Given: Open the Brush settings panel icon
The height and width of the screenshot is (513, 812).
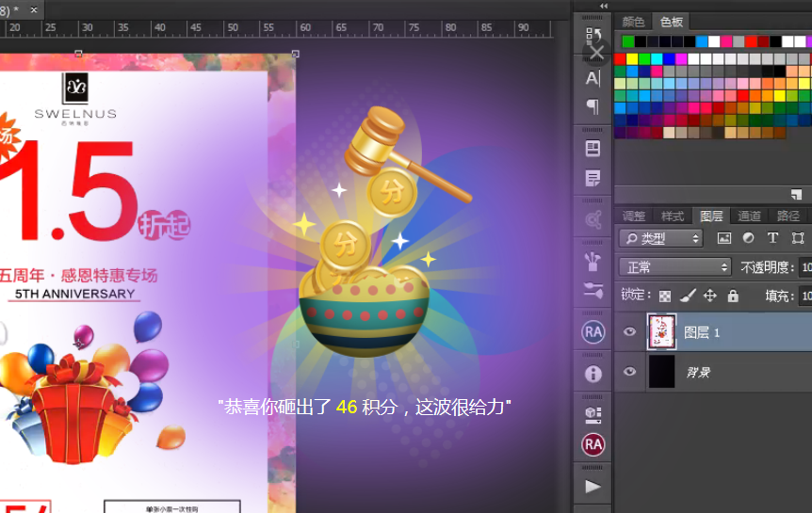Looking at the screenshot, I should pyautogui.click(x=593, y=290).
